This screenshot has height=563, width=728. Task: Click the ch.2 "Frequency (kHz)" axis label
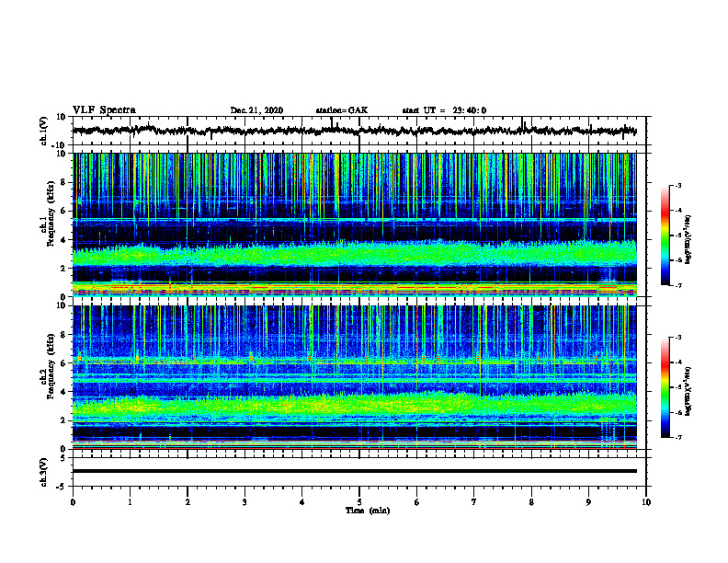[51, 366]
